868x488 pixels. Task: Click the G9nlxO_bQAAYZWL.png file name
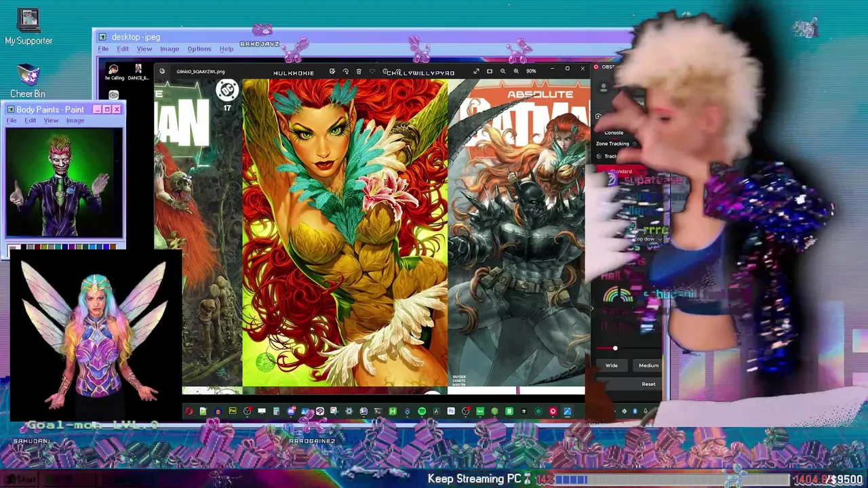200,71
